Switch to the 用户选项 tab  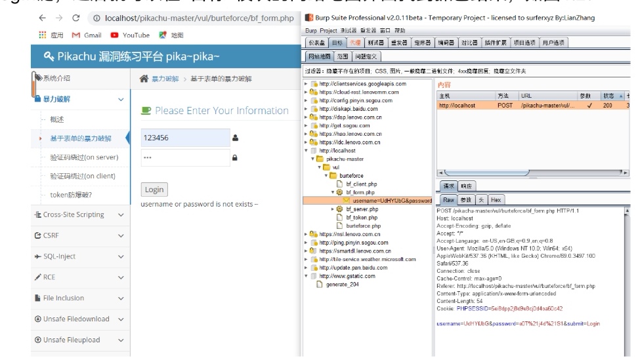click(x=553, y=43)
